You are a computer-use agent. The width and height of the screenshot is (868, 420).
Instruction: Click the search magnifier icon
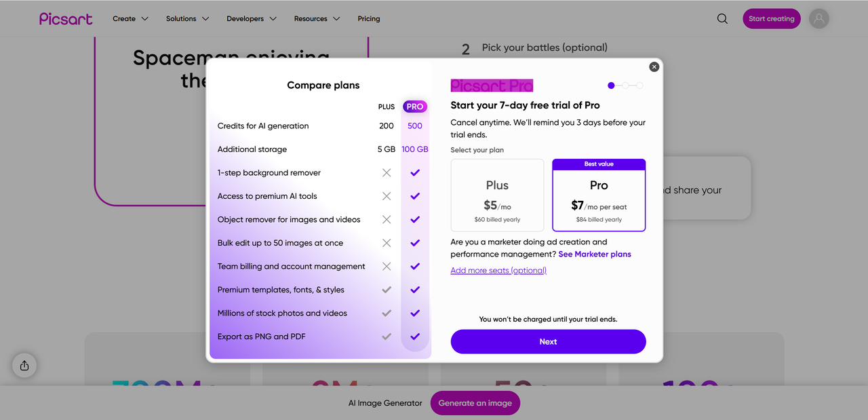(x=722, y=19)
